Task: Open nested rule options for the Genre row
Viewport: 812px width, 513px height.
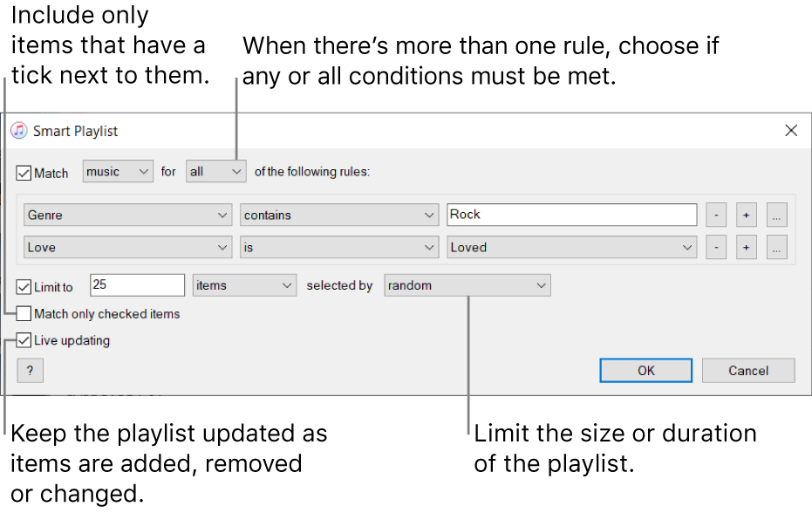Action: click(x=776, y=215)
